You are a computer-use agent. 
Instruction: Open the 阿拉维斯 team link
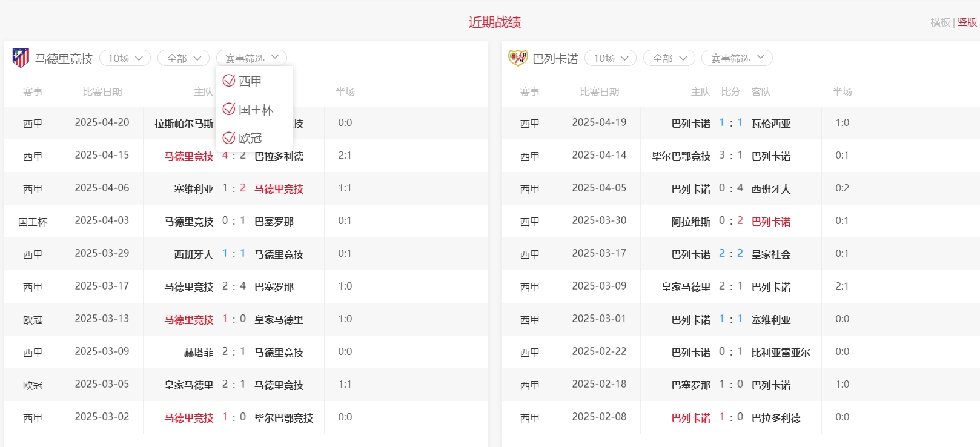click(x=690, y=222)
